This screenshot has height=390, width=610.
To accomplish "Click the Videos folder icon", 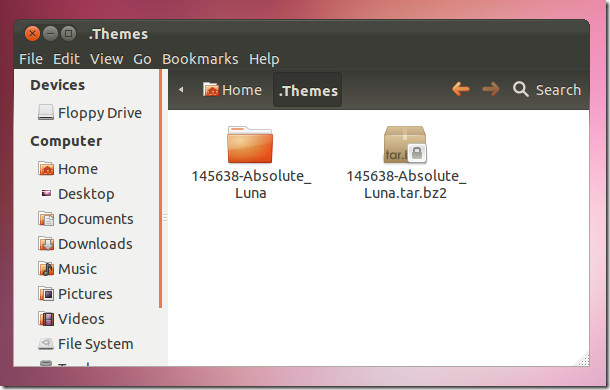I will point(46,319).
